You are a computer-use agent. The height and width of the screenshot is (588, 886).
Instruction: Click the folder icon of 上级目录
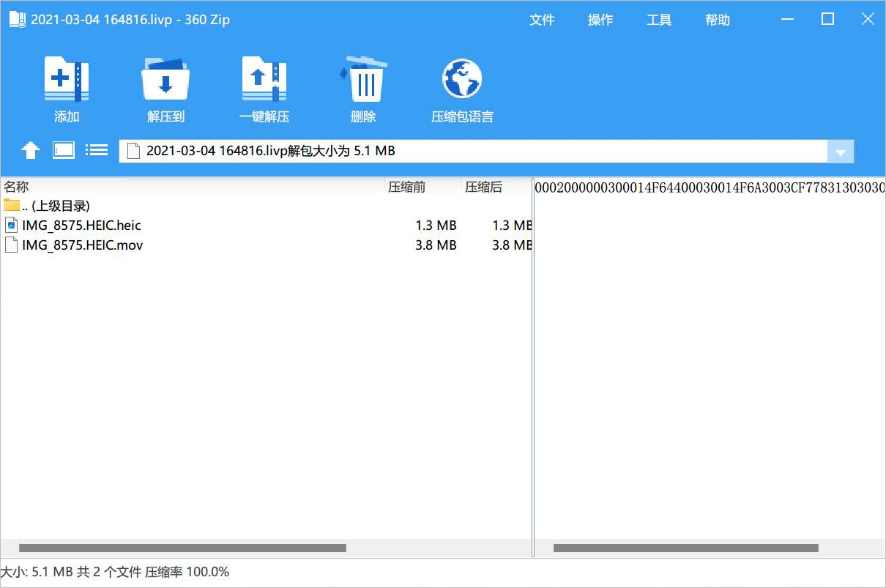[12, 205]
